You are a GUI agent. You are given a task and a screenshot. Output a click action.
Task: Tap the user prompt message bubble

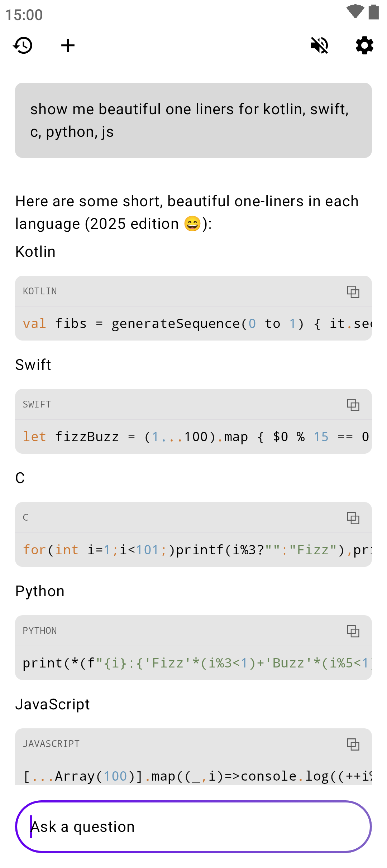pyautogui.click(x=193, y=120)
